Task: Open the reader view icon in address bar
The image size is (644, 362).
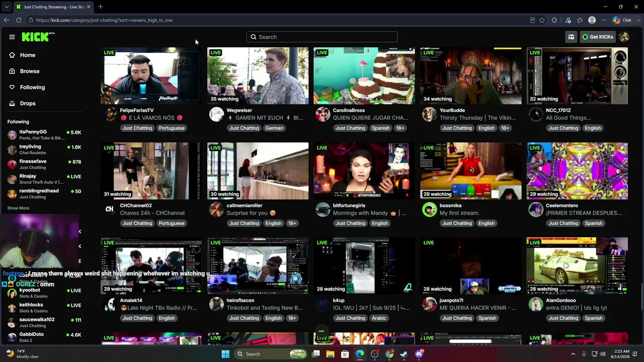Action: 532,20
